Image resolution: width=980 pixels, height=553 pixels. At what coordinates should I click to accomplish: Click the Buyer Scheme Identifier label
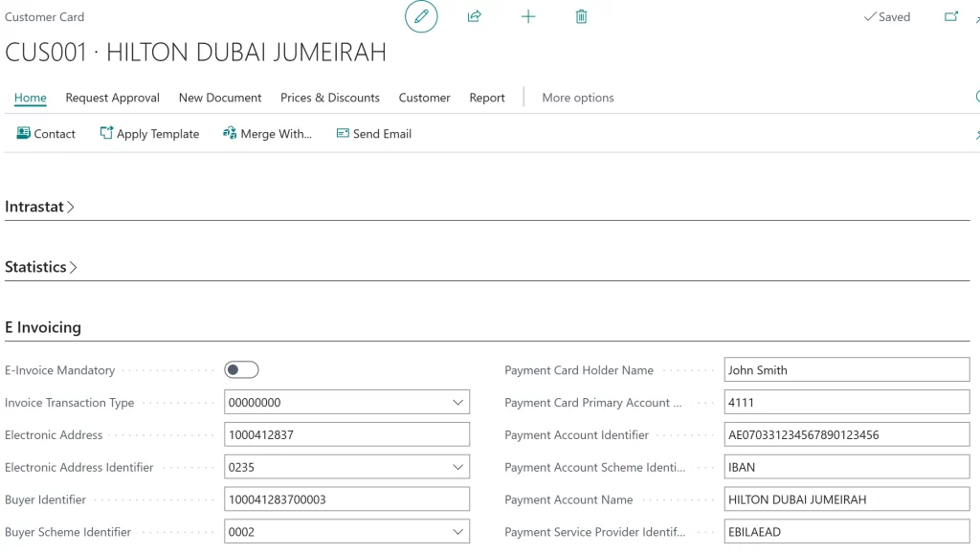tap(68, 532)
